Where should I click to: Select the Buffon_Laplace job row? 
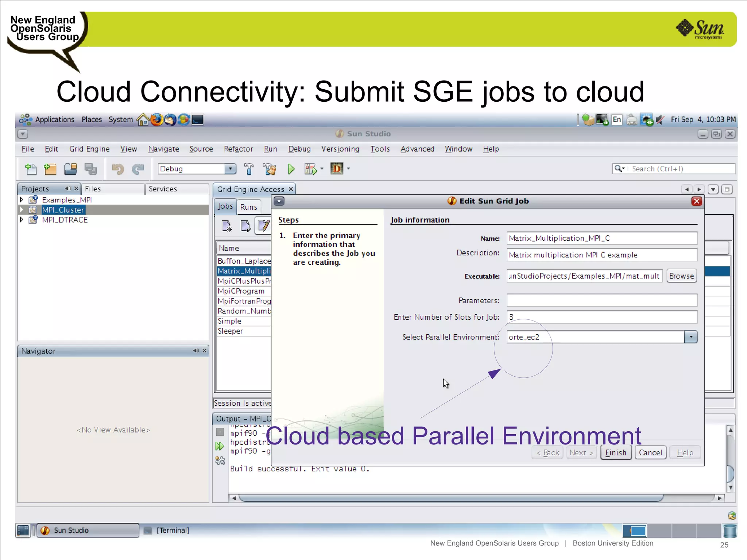click(244, 261)
